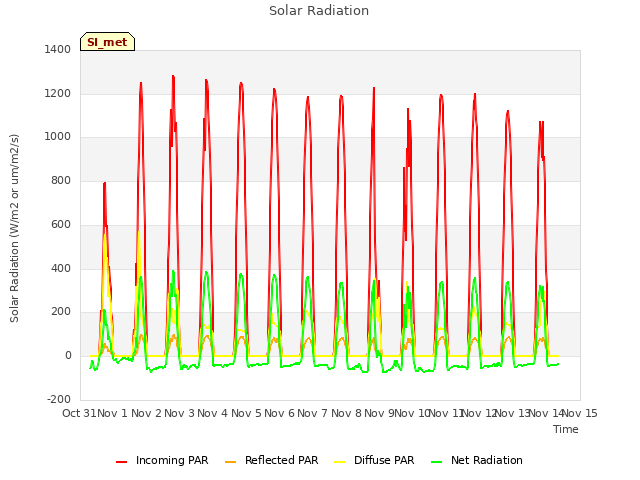640x480 pixels.
Task: Toggle the Net Radiation legend entry
Action: pyautogui.click(x=477, y=460)
